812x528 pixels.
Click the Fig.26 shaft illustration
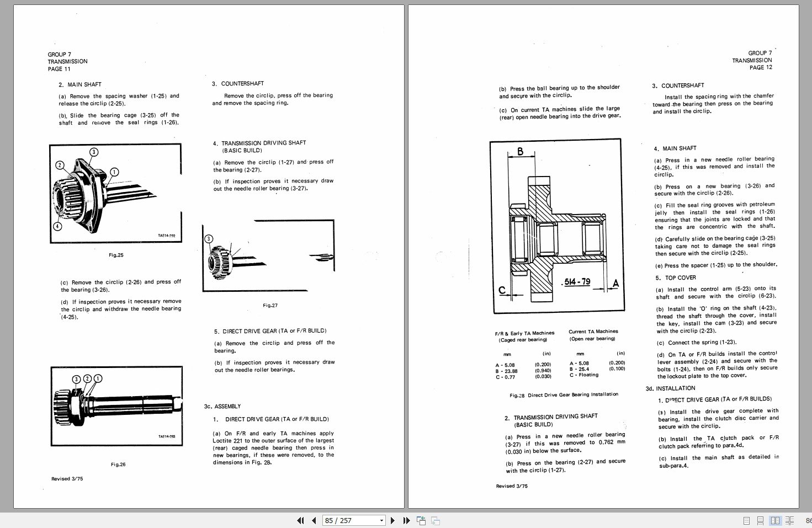pos(116,407)
